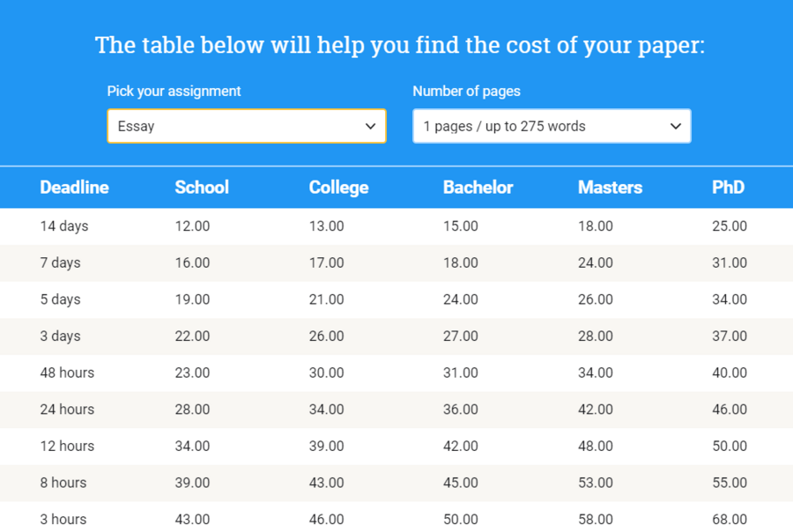Click the Masters column header

tap(610, 188)
